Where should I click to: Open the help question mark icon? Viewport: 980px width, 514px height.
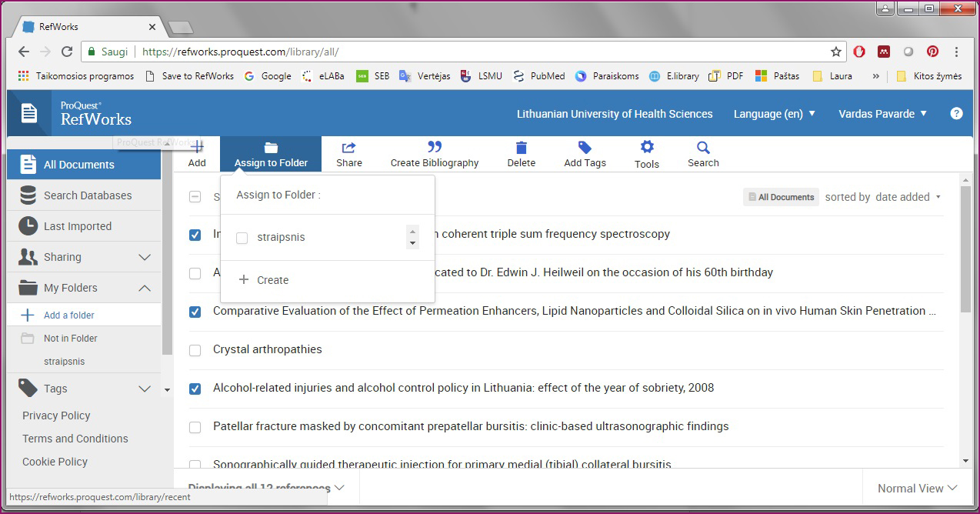(956, 114)
